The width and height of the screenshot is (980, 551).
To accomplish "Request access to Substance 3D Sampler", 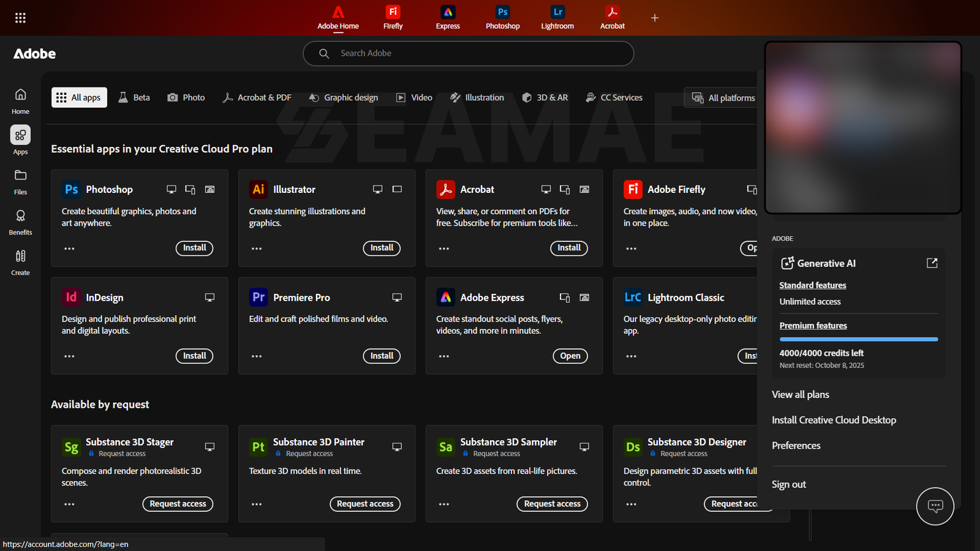I will (x=552, y=504).
